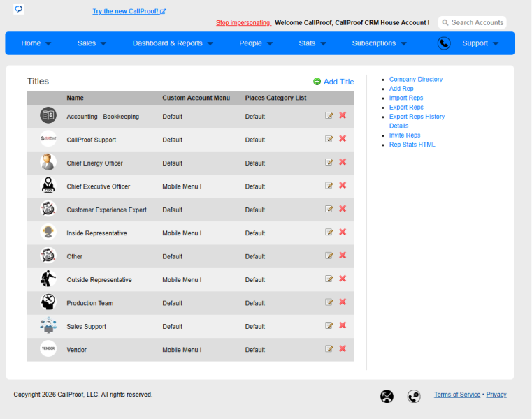Delete the Outside Representative title
The height and width of the screenshot is (419, 532).
(x=343, y=279)
